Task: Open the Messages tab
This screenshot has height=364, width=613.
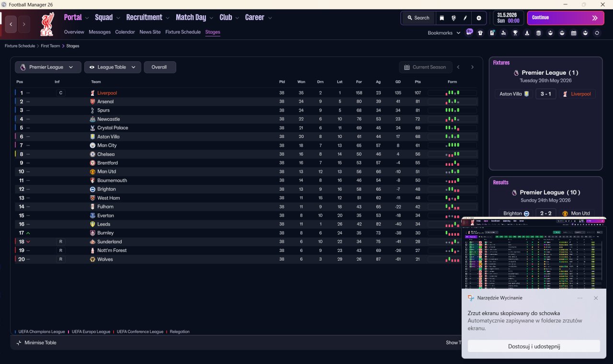Action: click(100, 32)
